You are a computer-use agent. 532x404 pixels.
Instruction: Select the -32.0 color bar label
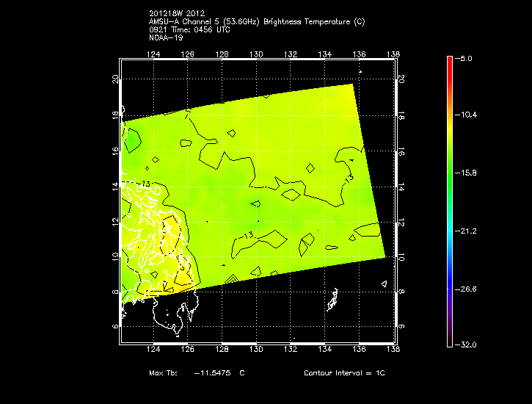pos(468,345)
